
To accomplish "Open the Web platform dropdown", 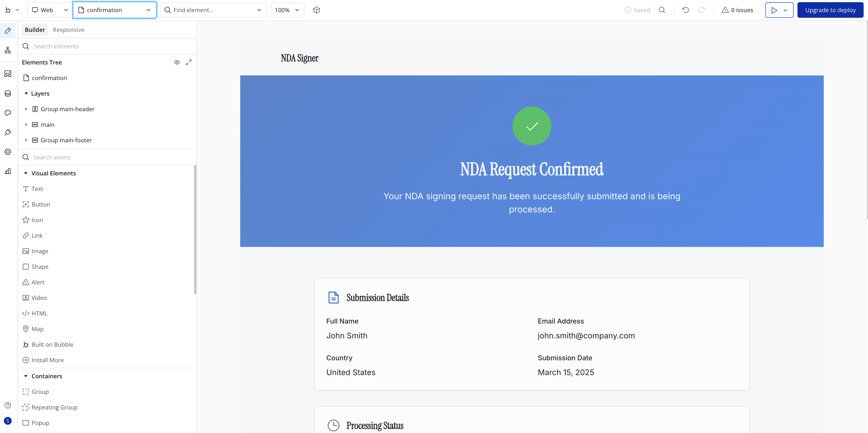I will [x=50, y=10].
